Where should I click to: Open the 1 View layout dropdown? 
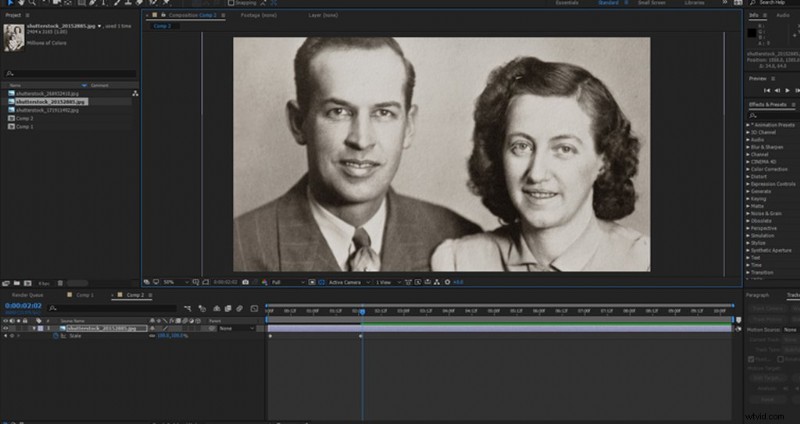pos(388,282)
